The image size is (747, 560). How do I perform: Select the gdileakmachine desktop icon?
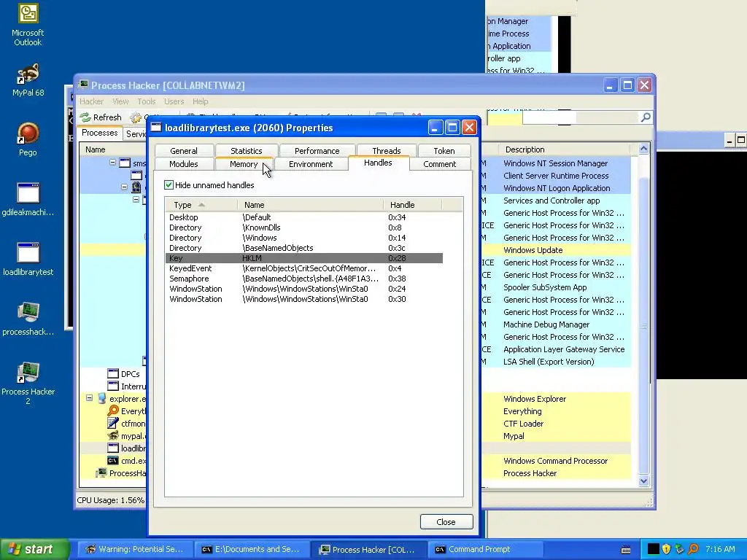[28, 199]
